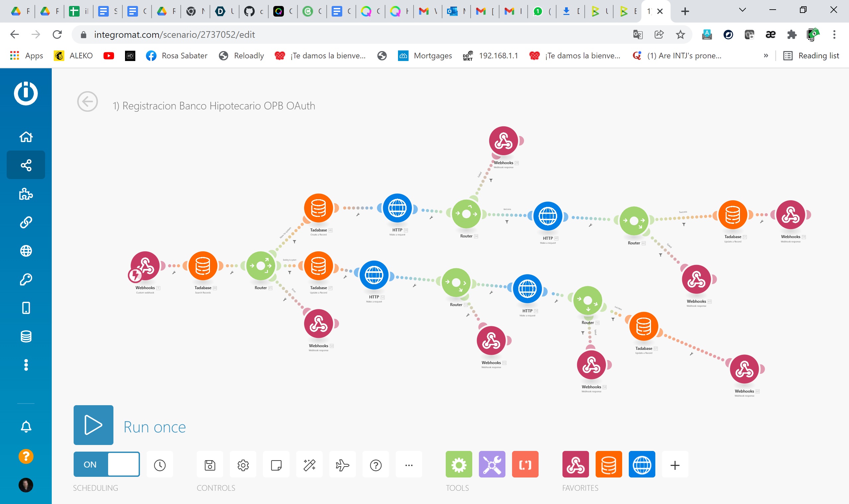Image resolution: width=849 pixels, height=504 pixels.
Task: Select the Tadabase favorite module icon
Action: click(x=609, y=464)
